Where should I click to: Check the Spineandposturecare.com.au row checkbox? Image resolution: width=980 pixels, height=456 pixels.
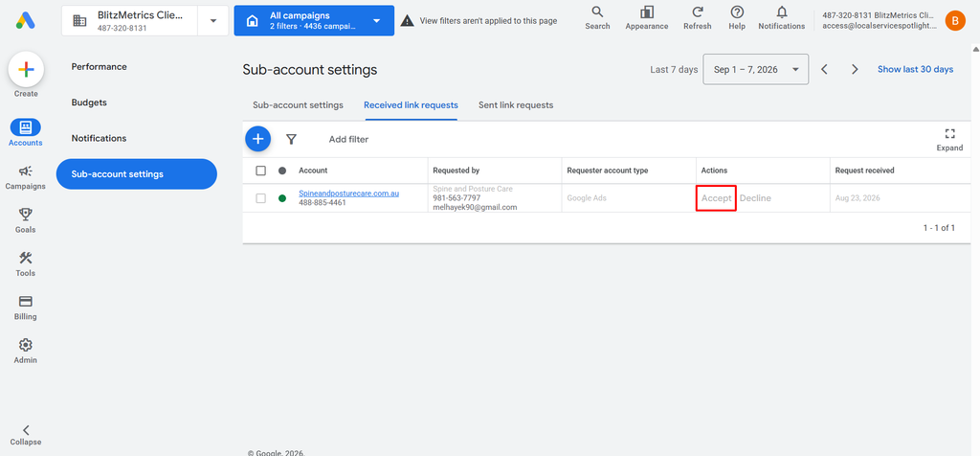pyautogui.click(x=261, y=198)
